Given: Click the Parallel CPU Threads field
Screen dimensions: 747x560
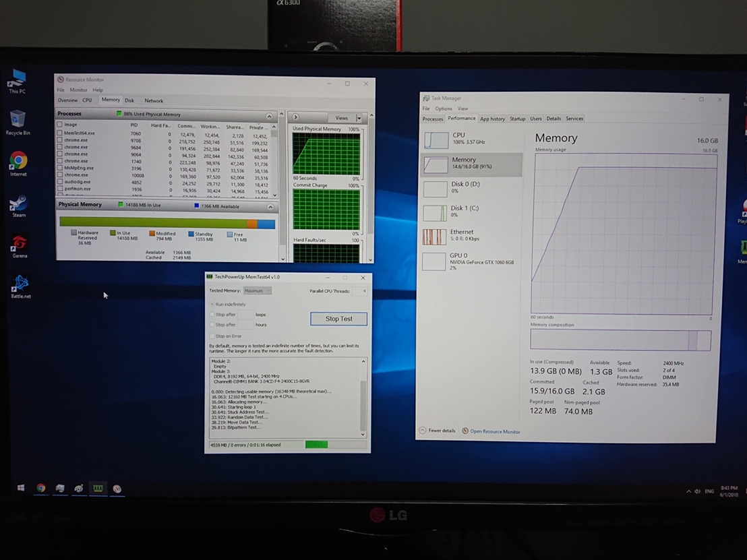Looking at the screenshot, I should [360, 291].
